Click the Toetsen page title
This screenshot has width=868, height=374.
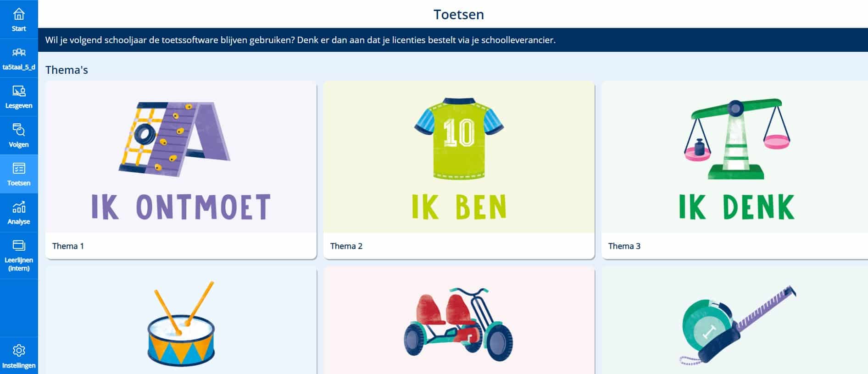458,14
